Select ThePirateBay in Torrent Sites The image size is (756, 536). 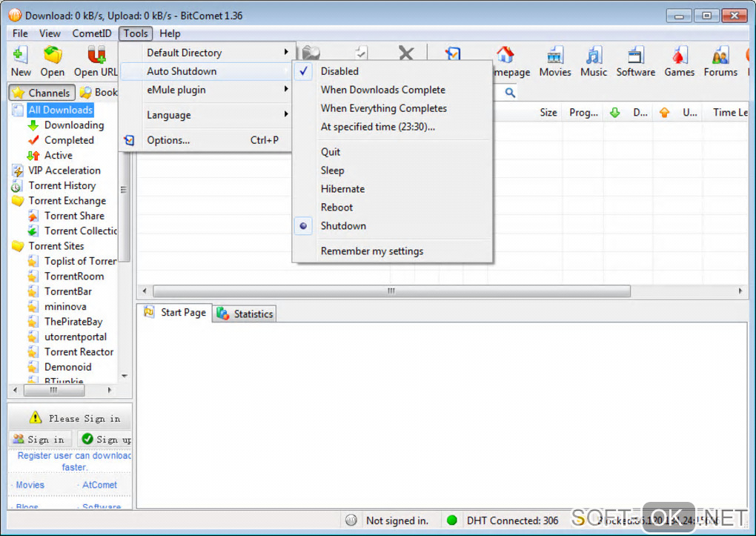tap(73, 322)
